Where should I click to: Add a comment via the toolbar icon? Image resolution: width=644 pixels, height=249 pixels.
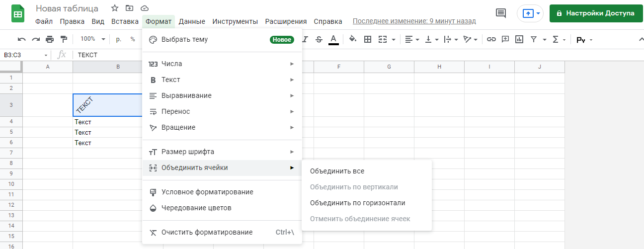(x=505, y=39)
